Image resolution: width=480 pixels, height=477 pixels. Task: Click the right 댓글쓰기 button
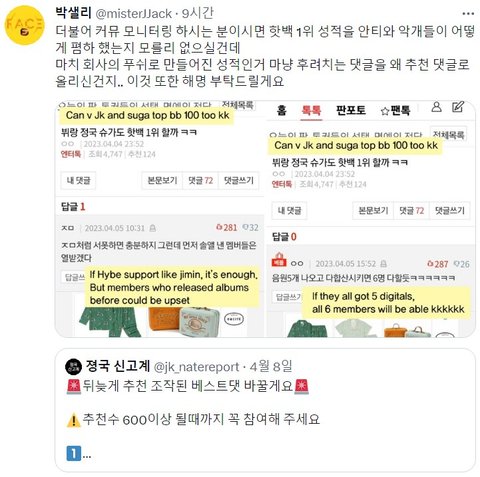coord(450,210)
